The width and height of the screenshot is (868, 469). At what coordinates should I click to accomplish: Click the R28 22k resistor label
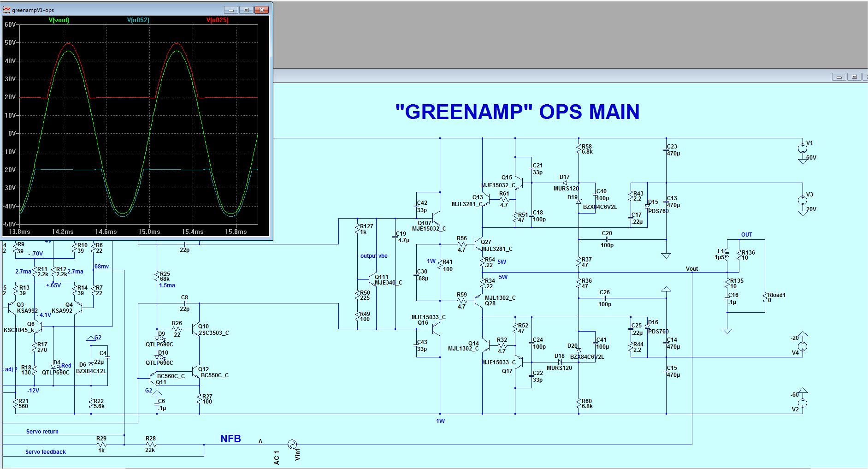[x=150, y=445]
